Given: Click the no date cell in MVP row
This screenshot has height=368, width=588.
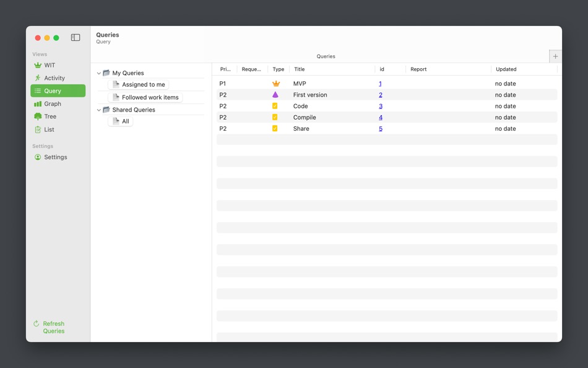Looking at the screenshot, I should point(505,84).
